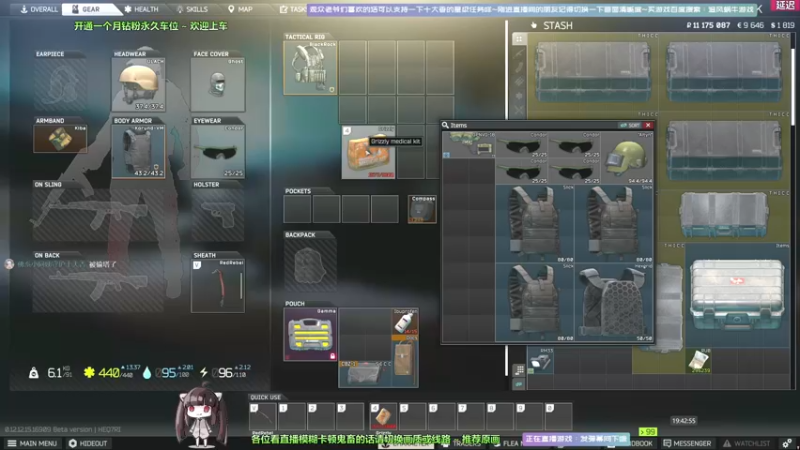This screenshot has width=800, height=450.
Task: Select the Gamma secure container in POUCH
Action: coord(310,334)
